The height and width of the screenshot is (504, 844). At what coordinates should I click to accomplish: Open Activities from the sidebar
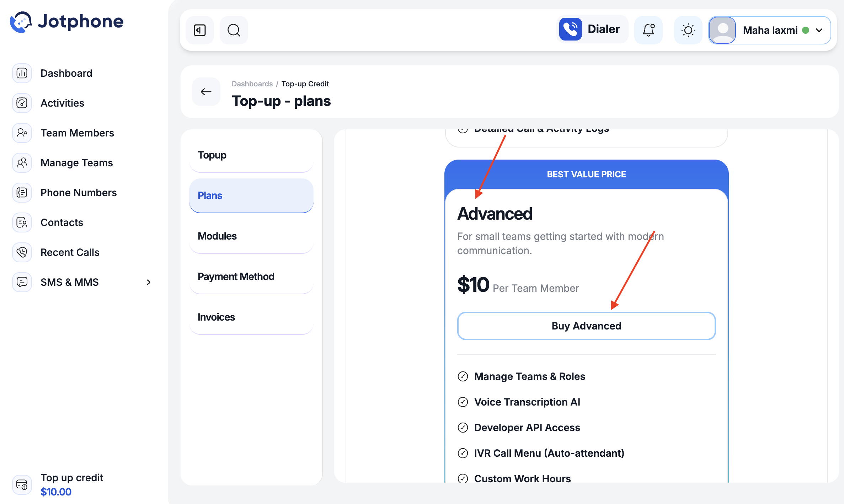pos(63,103)
